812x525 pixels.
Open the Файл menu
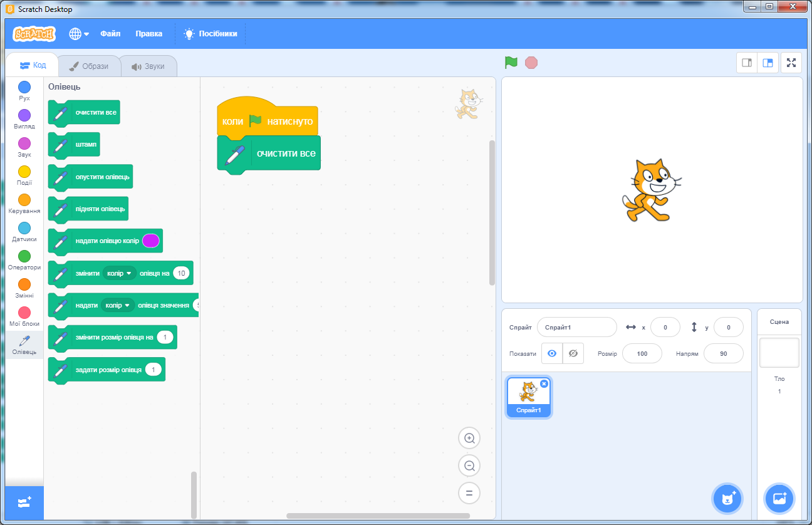pos(110,34)
